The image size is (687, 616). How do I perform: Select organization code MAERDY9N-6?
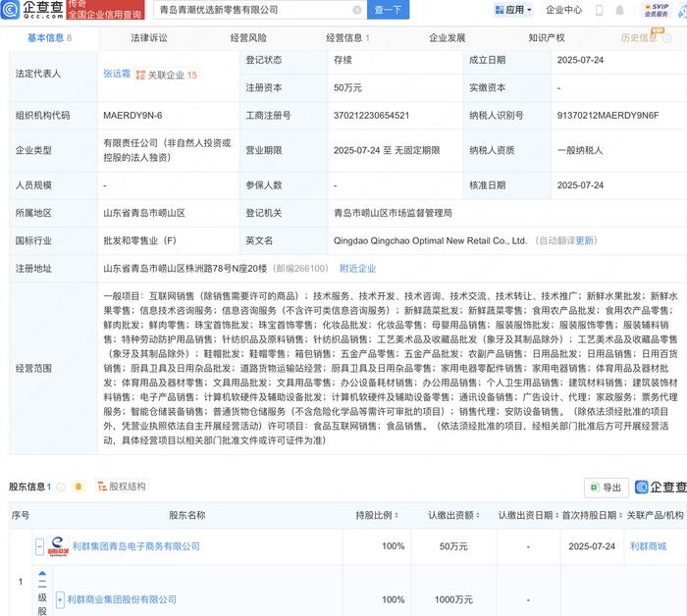[132, 116]
